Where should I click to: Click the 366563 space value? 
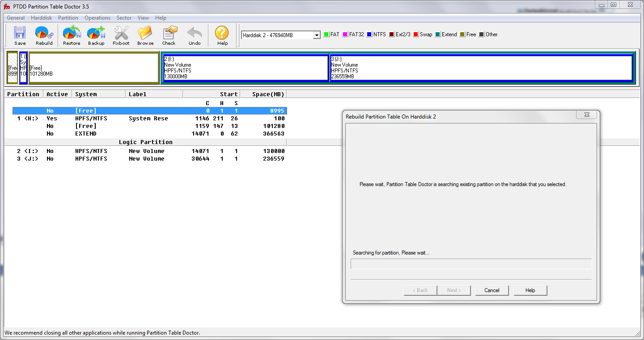(274, 134)
